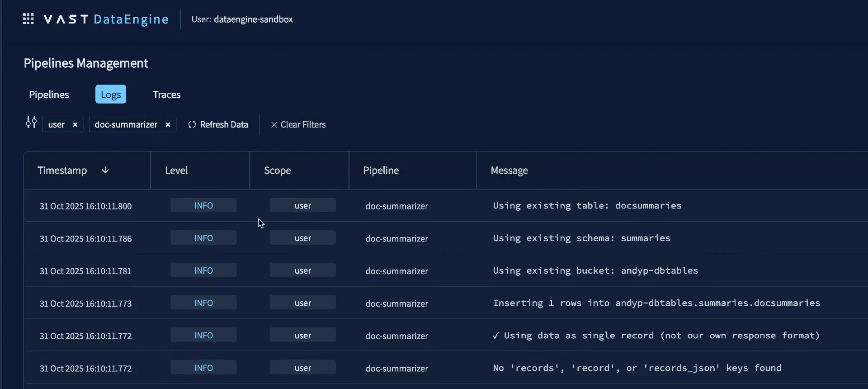This screenshot has height=389, width=868.
Task: Click the Refresh Data button
Action: (218, 124)
